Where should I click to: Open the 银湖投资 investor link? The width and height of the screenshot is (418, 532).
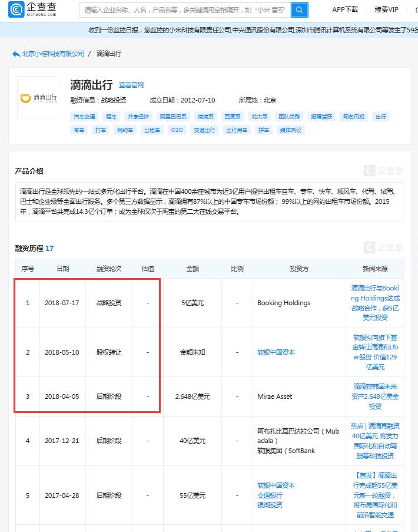(270, 505)
